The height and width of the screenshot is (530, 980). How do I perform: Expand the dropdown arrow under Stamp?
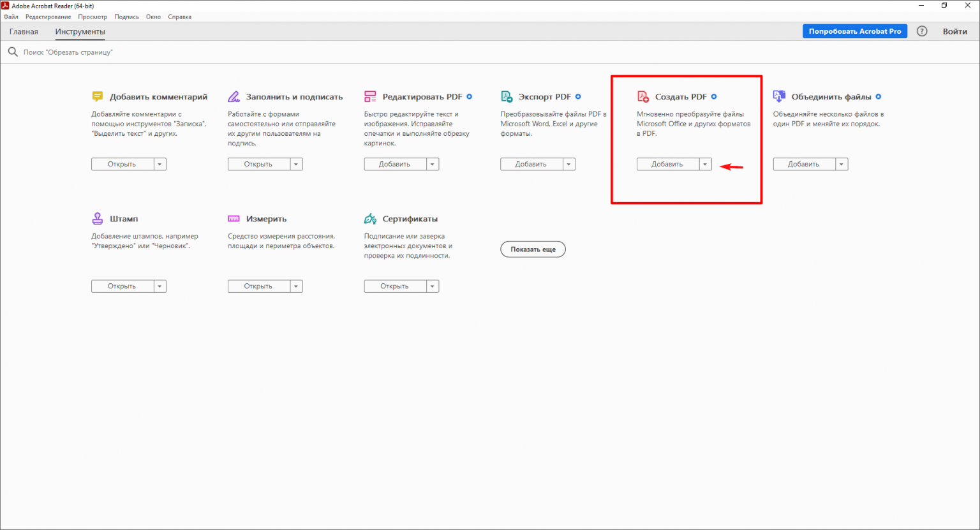pyautogui.click(x=160, y=286)
